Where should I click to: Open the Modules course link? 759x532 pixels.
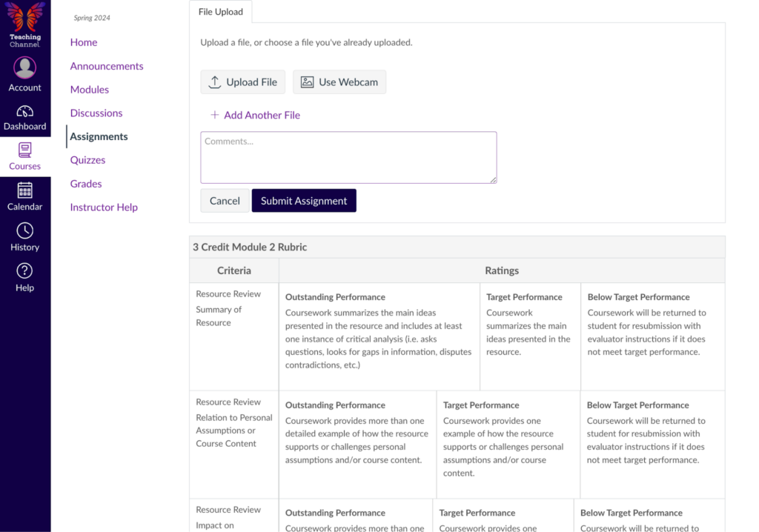pos(90,90)
